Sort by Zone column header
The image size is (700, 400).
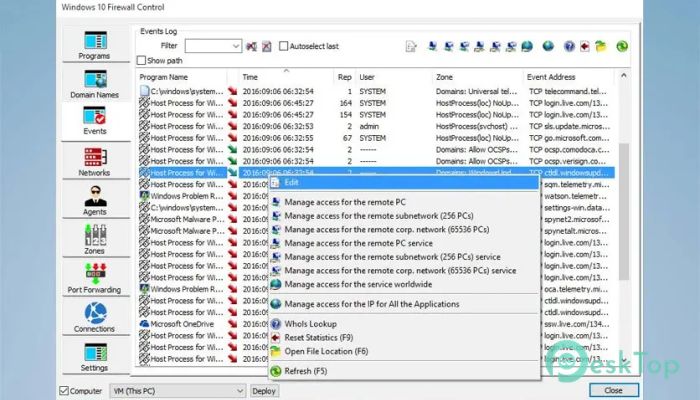click(x=478, y=77)
